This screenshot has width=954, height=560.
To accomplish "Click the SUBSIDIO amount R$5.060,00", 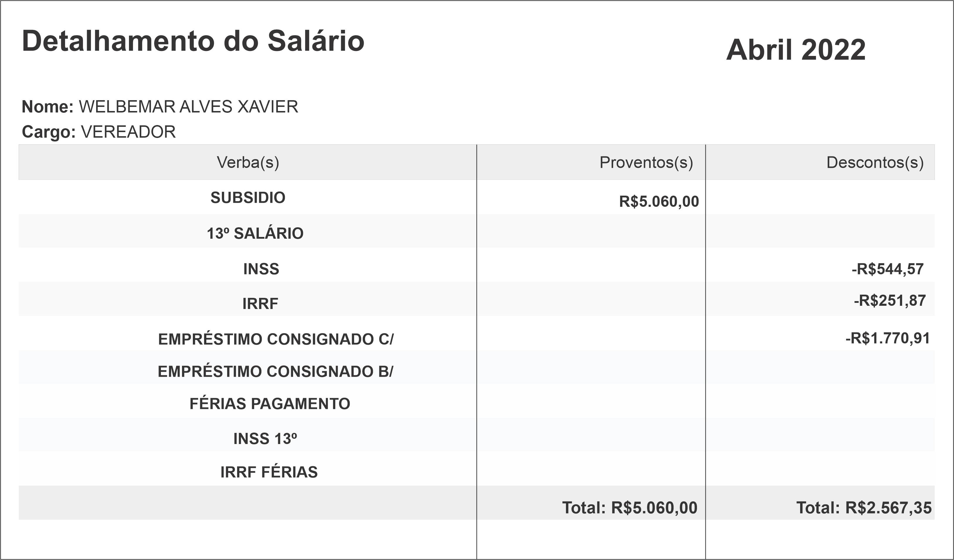I will pyautogui.click(x=659, y=201).
